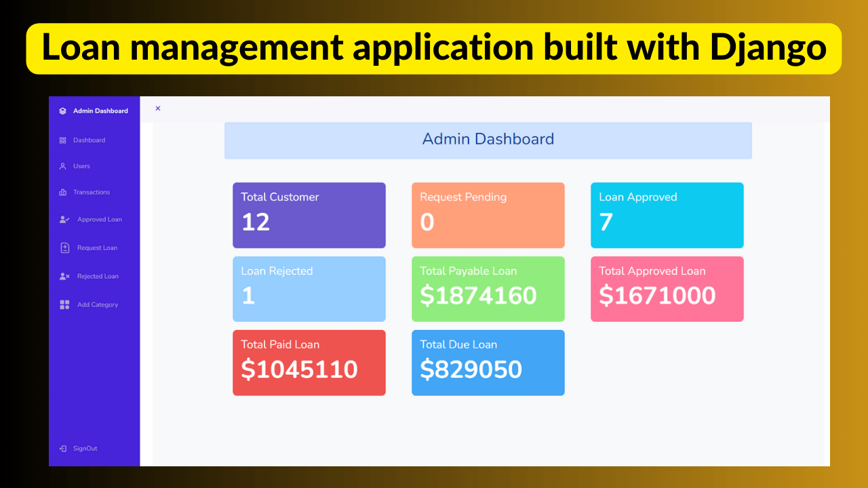Open the Users menu item
This screenshot has width=868, height=488.
[x=81, y=166]
